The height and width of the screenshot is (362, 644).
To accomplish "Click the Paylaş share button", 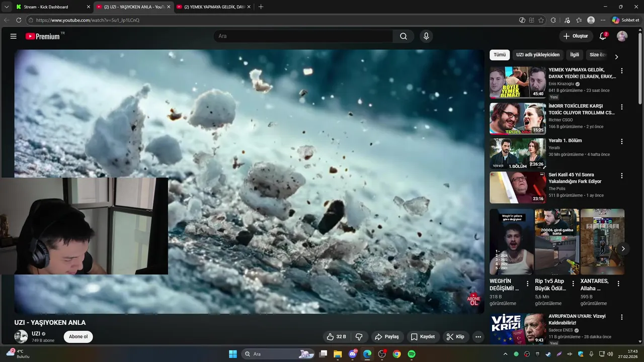I will click(387, 337).
